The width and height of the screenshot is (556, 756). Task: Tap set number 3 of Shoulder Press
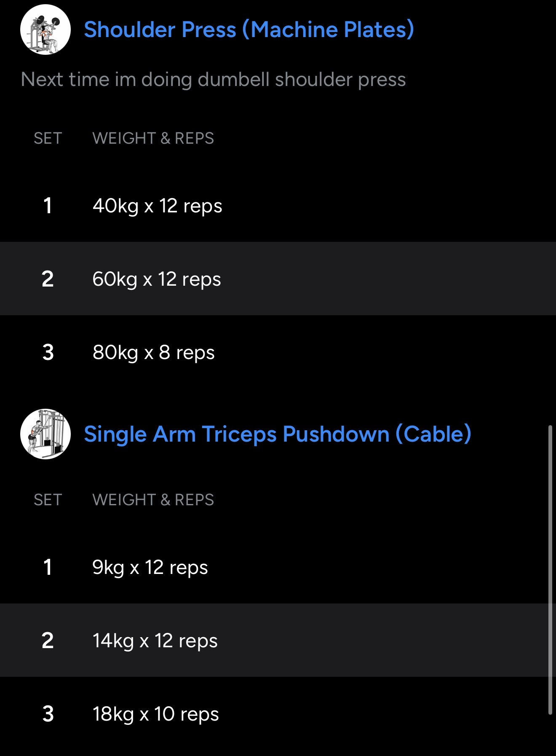pyautogui.click(x=48, y=352)
